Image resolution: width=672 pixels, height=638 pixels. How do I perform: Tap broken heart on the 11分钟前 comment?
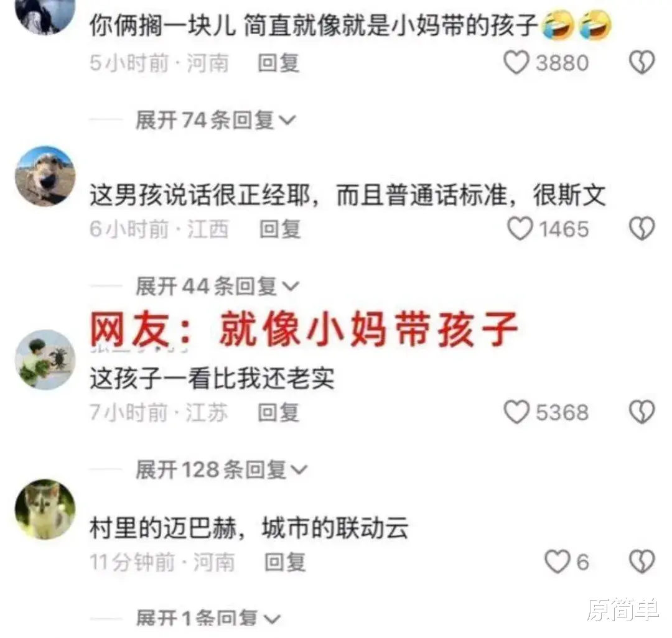pos(642,562)
